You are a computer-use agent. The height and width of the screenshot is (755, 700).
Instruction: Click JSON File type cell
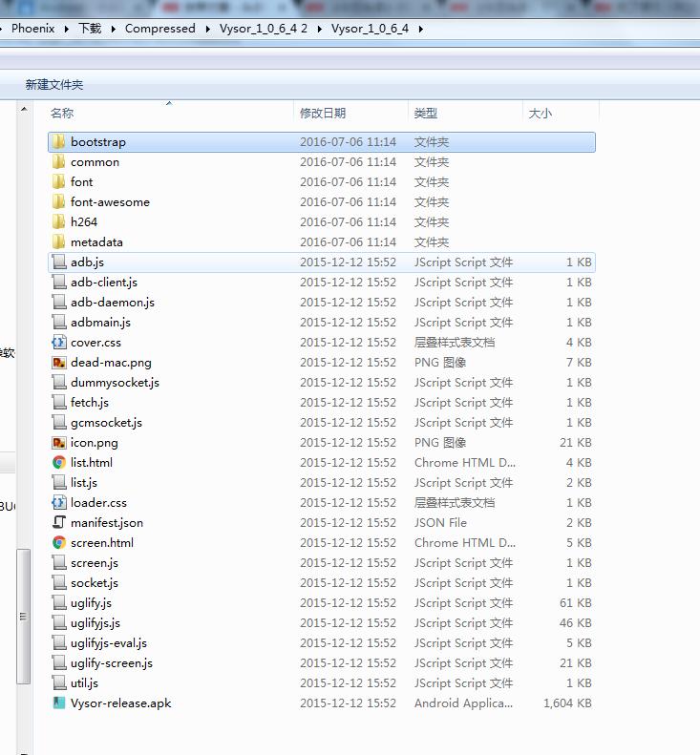tap(440, 522)
